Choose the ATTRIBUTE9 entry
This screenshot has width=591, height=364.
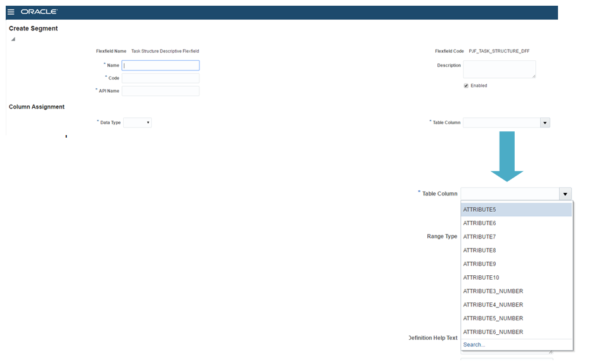tap(516, 264)
